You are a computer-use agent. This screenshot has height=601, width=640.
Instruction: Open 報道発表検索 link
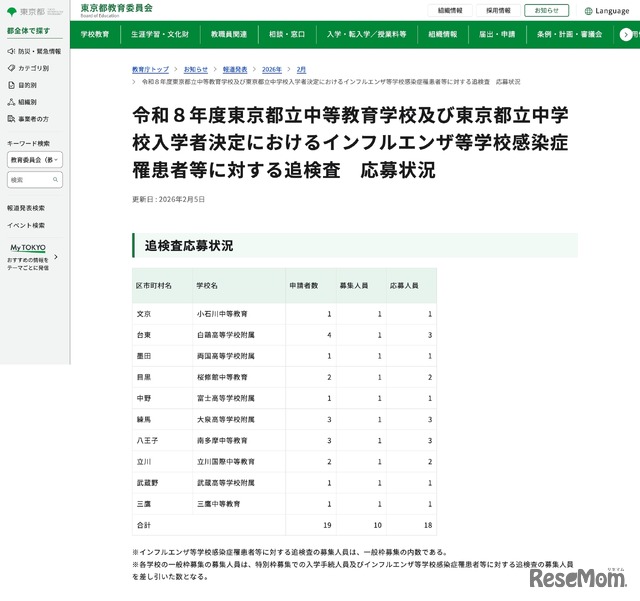tap(26, 208)
